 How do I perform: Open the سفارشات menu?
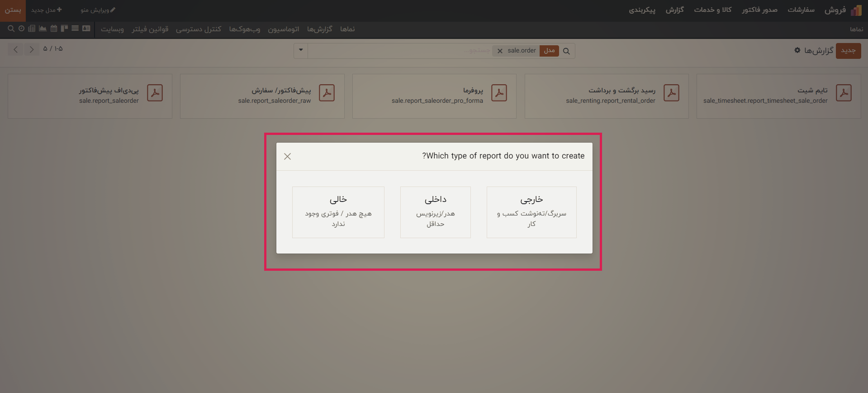point(801,10)
